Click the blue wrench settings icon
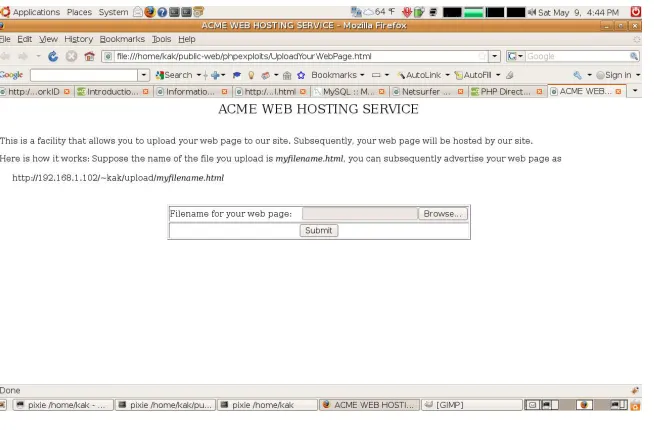The height and width of the screenshot is (430, 654). pos(577,75)
